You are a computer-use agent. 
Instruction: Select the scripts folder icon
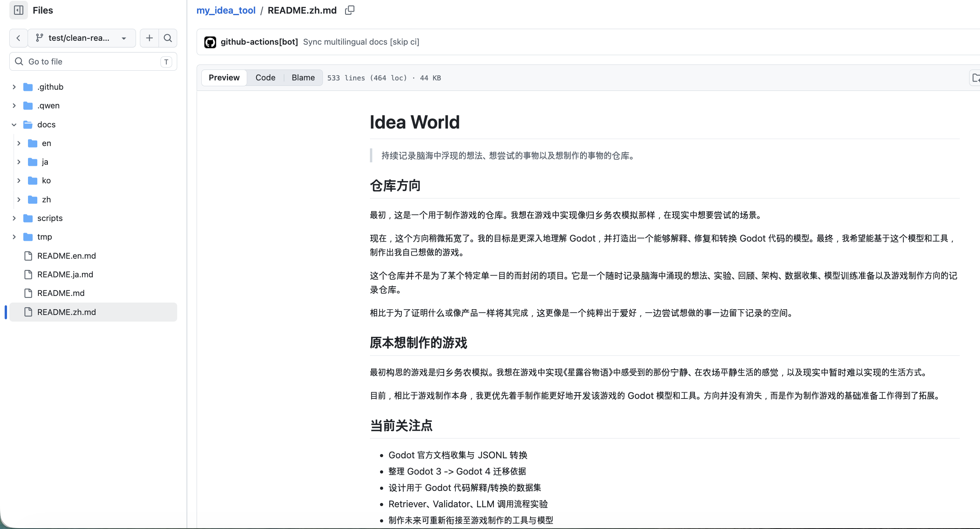pos(28,218)
